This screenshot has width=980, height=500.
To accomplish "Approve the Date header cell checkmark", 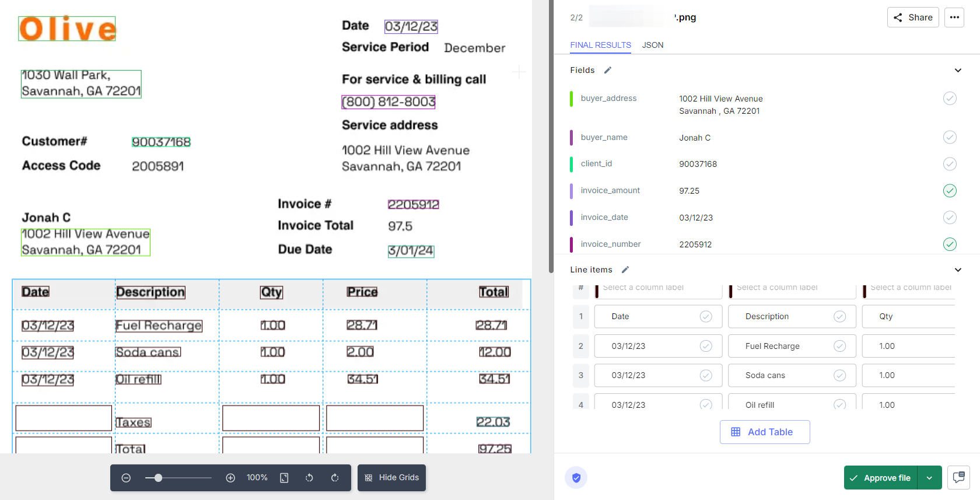I will [706, 316].
